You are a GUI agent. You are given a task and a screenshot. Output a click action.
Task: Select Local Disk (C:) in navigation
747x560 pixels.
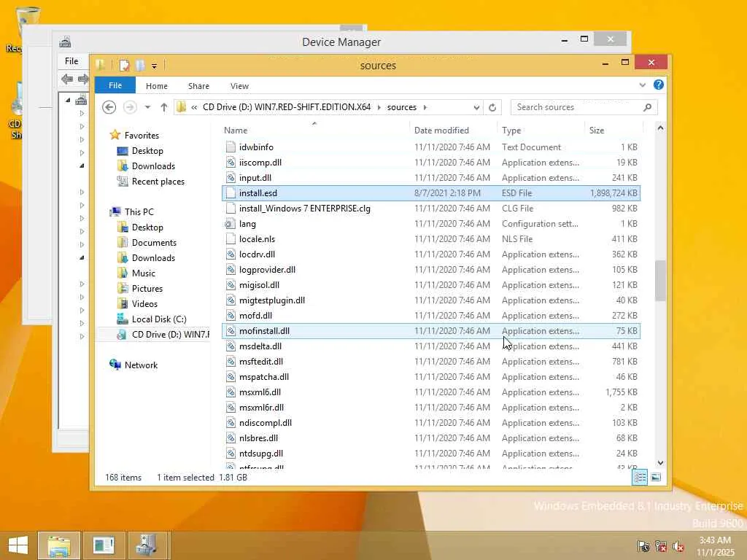[158, 319]
